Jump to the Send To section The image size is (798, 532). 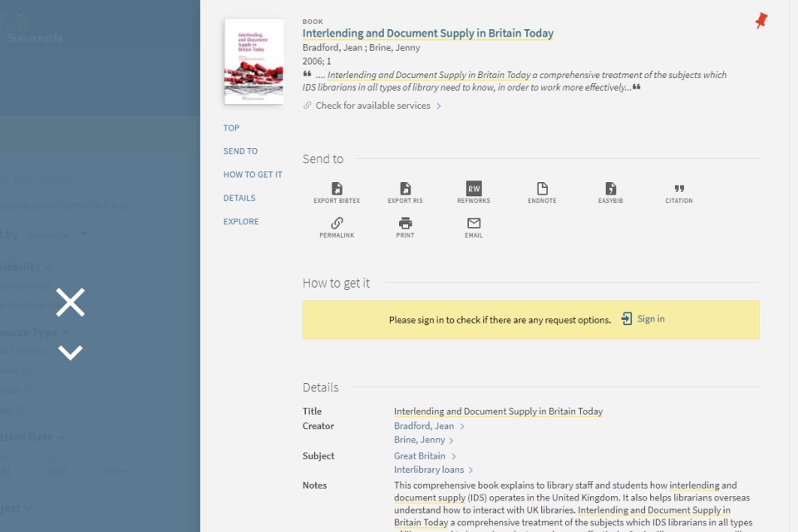coord(240,151)
